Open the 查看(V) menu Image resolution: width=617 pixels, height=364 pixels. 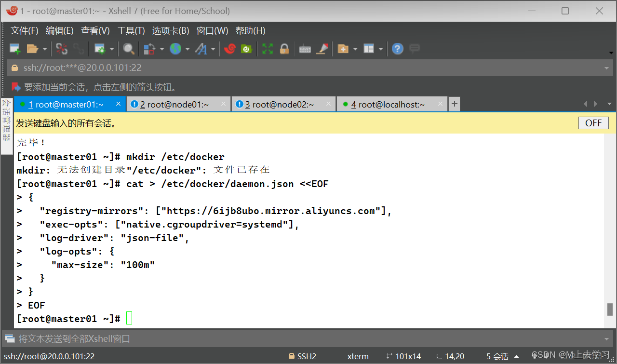95,31
